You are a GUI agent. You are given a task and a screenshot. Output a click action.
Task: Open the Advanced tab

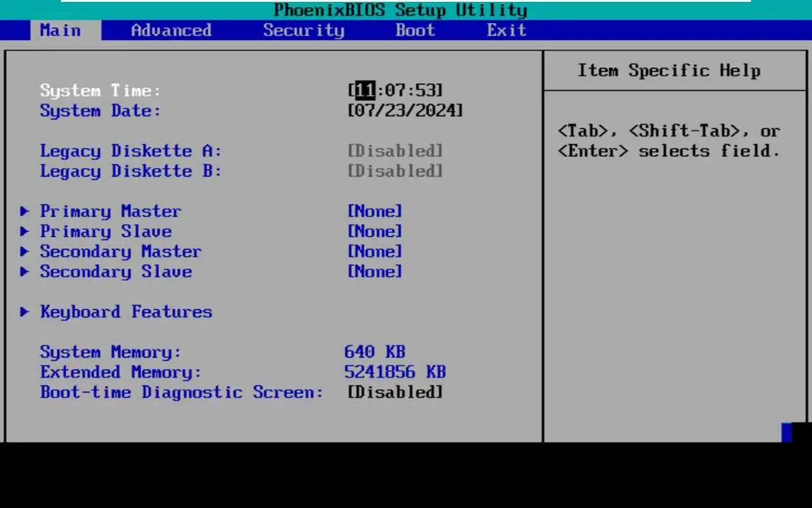pyautogui.click(x=171, y=30)
